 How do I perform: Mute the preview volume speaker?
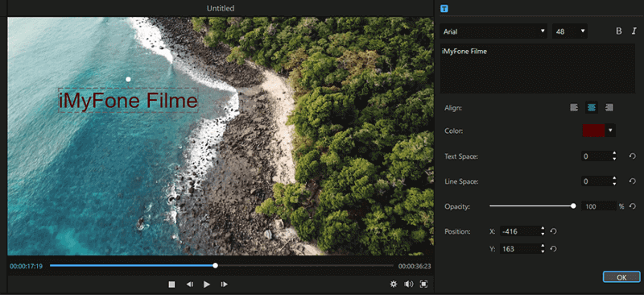pos(408,284)
